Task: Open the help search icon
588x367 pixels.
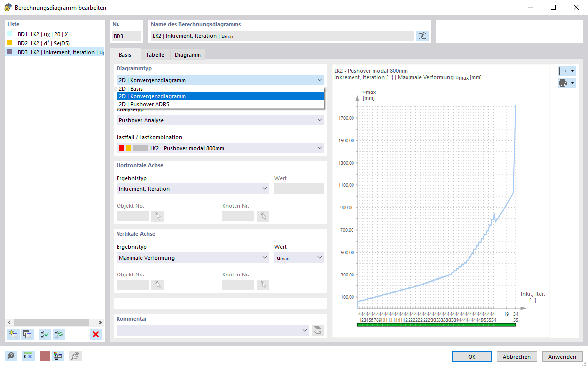Action: pos(11,356)
